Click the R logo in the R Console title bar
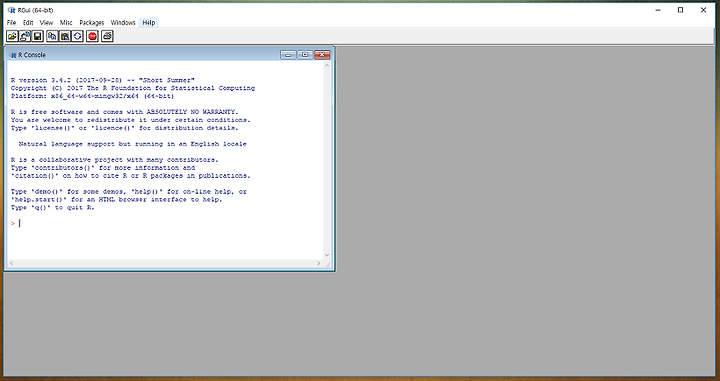Viewport: 720px width, 381px height. click(13, 55)
